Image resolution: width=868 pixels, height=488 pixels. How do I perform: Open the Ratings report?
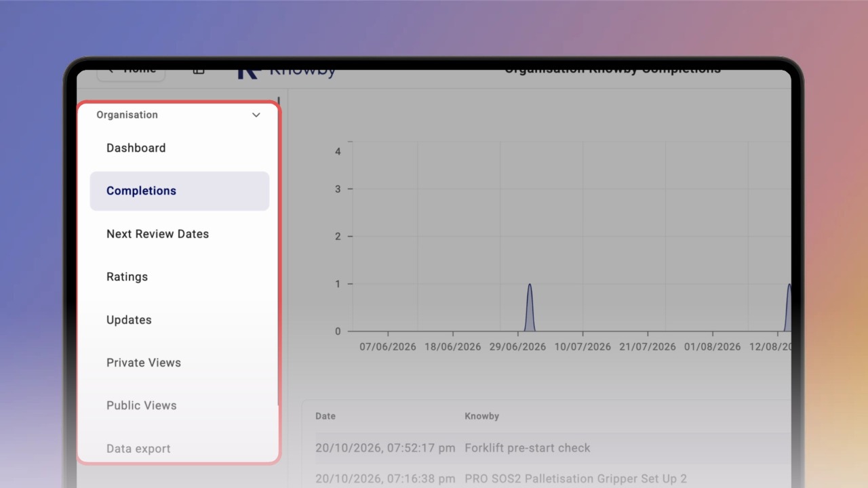coord(127,277)
